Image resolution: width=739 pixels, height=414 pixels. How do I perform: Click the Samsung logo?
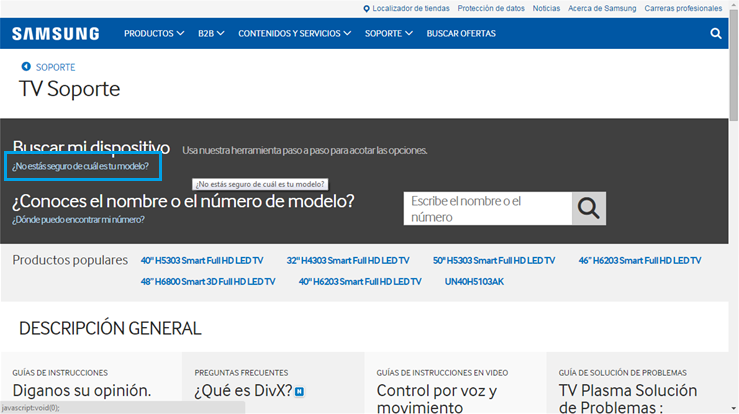coord(56,33)
